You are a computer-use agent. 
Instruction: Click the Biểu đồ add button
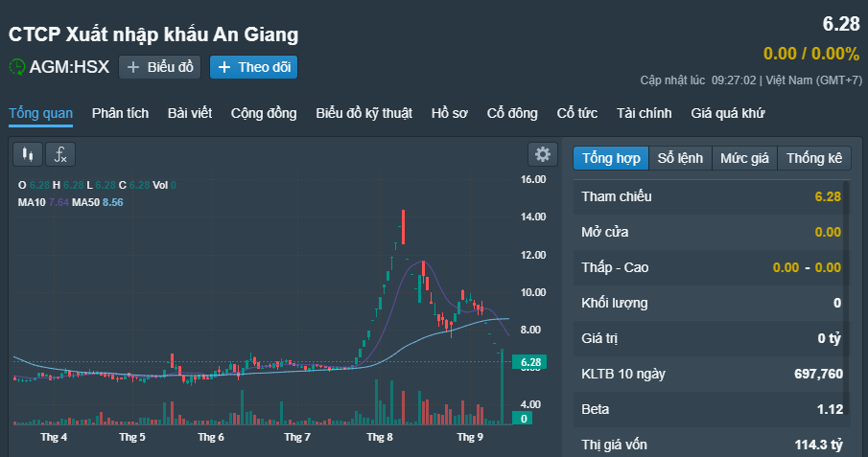[159, 67]
